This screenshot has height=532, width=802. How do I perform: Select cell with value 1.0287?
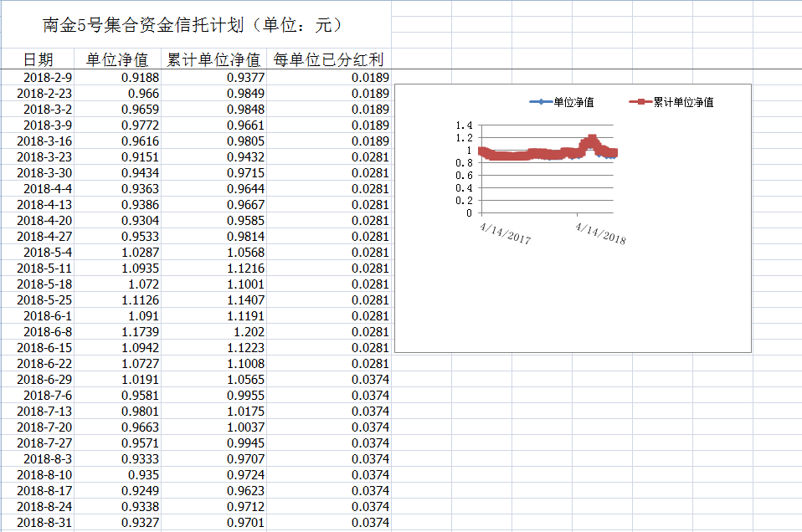(x=118, y=253)
